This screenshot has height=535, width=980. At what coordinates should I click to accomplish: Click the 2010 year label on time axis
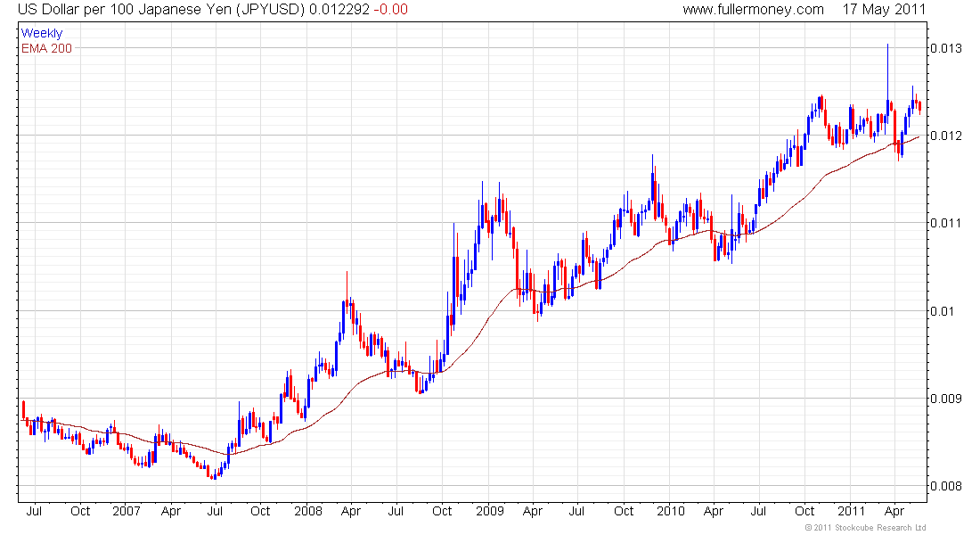click(671, 511)
